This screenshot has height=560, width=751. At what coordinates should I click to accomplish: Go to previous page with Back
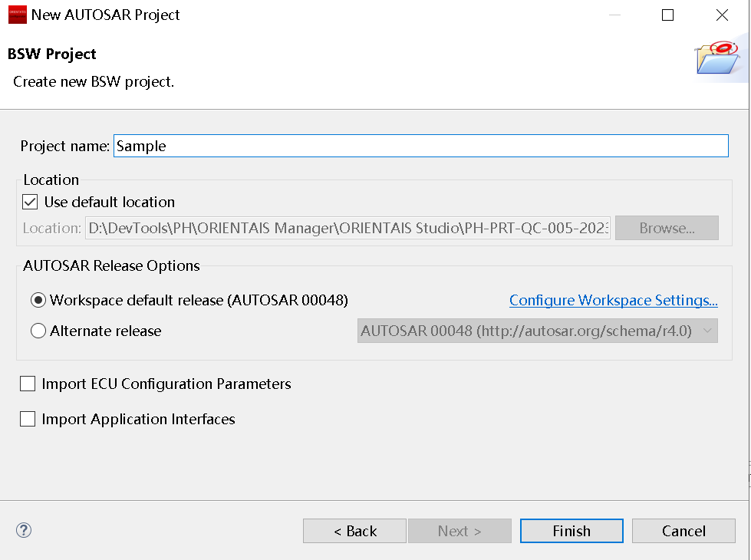(x=354, y=531)
